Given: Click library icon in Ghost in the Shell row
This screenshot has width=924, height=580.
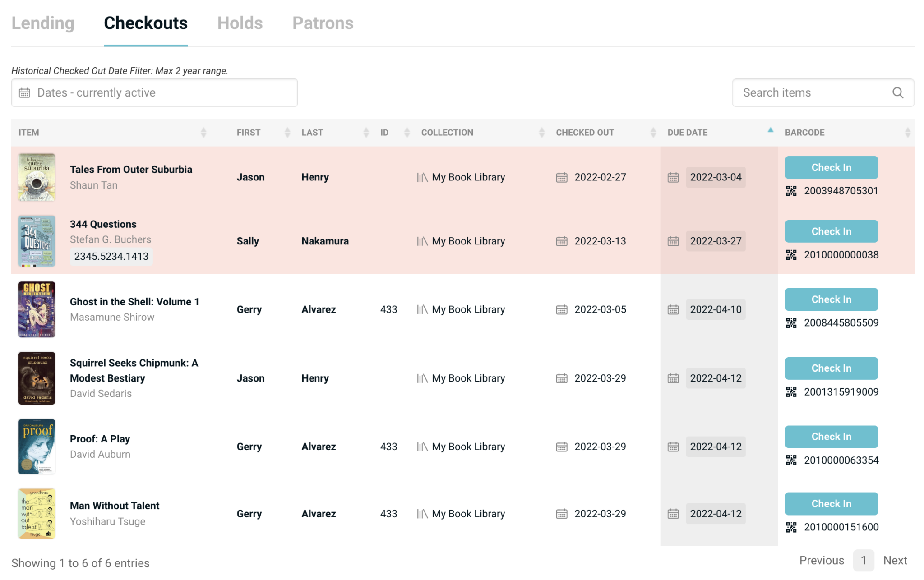Looking at the screenshot, I should 422,310.
